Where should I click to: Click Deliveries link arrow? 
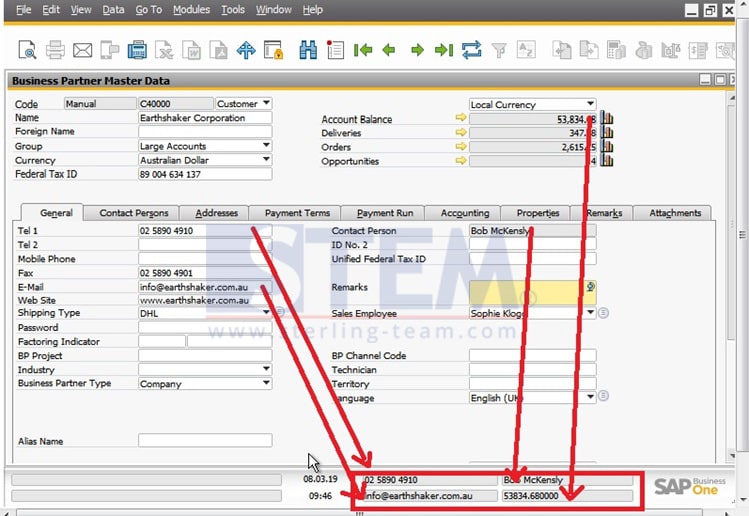pyautogui.click(x=460, y=132)
